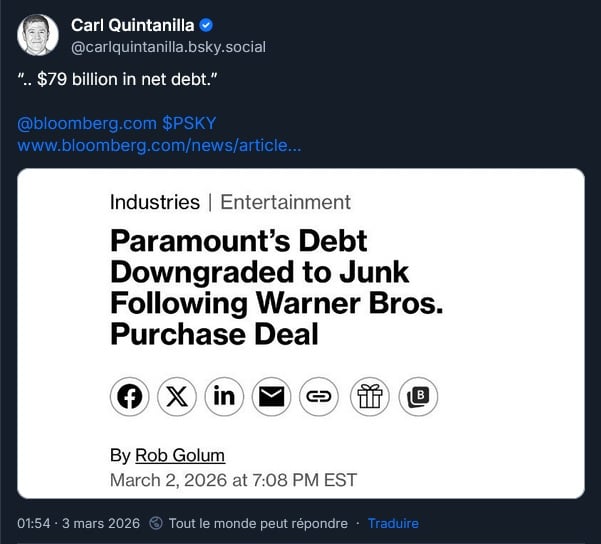The image size is (601, 544).
Task: Share article via LinkedIn icon
Action: point(224,397)
